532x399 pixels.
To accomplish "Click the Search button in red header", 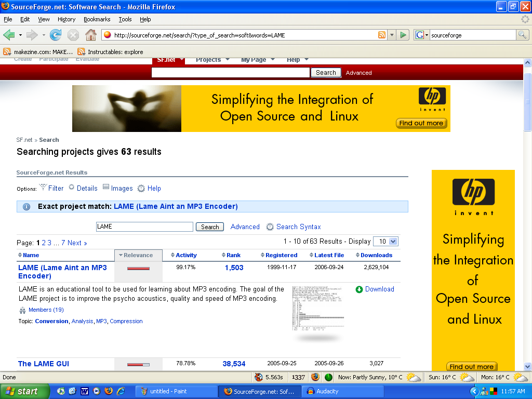I will point(326,73).
